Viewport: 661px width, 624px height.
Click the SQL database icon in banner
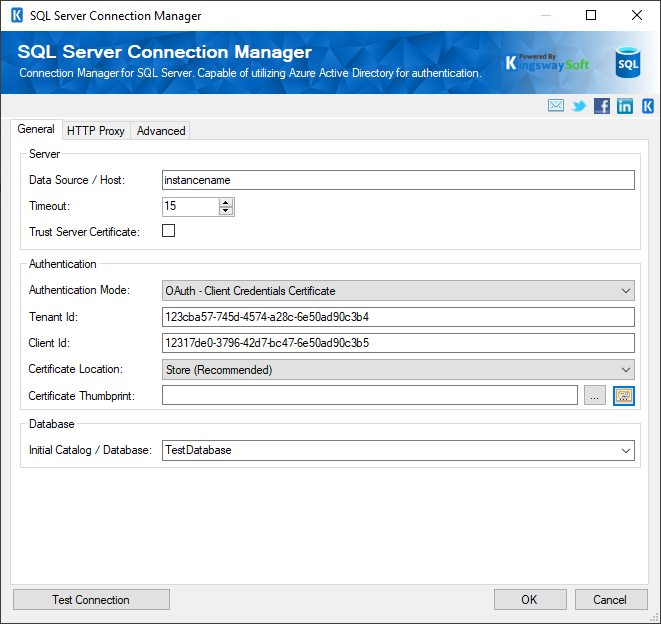(628, 63)
